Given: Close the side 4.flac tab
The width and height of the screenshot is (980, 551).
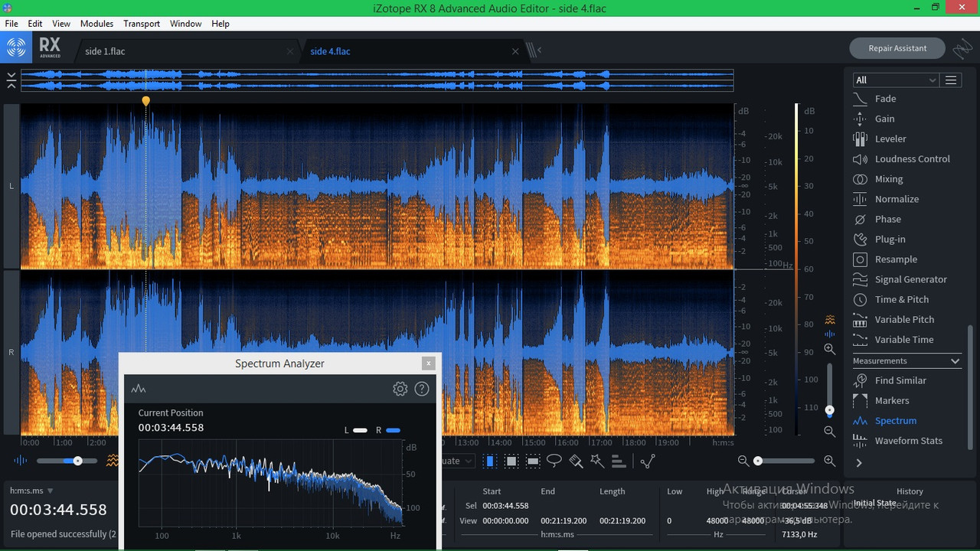Looking at the screenshot, I should point(515,51).
